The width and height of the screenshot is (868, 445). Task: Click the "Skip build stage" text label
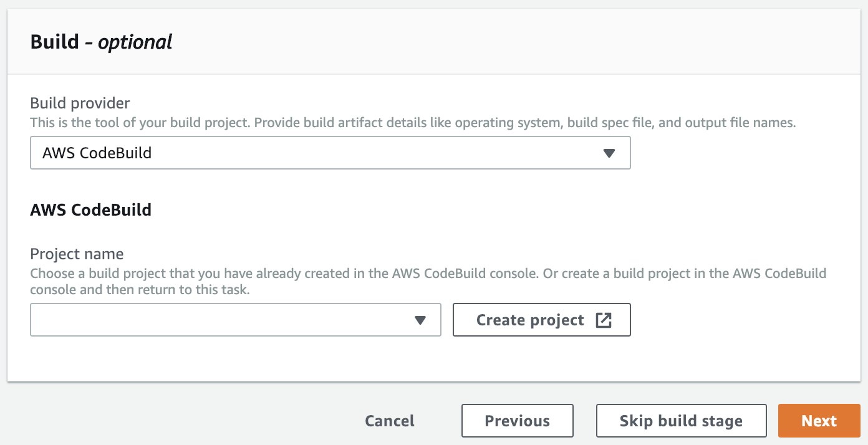point(681,421)
